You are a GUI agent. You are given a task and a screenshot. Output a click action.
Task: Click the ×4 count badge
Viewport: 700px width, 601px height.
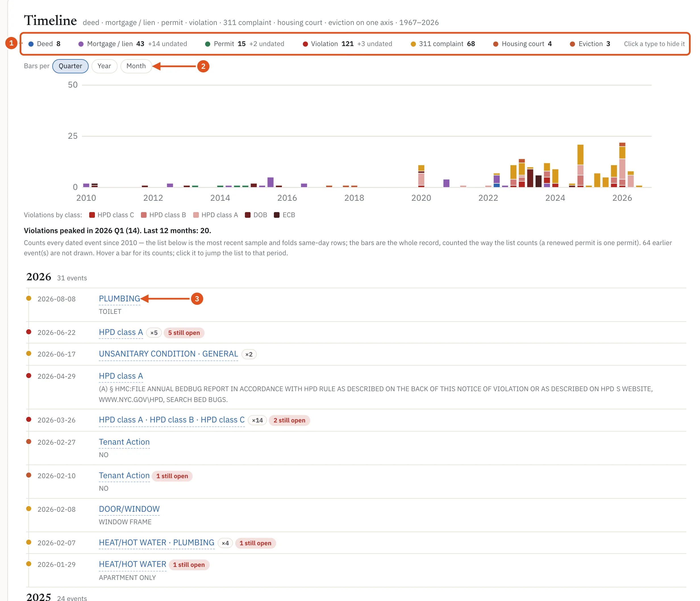(x=225, y=543)
